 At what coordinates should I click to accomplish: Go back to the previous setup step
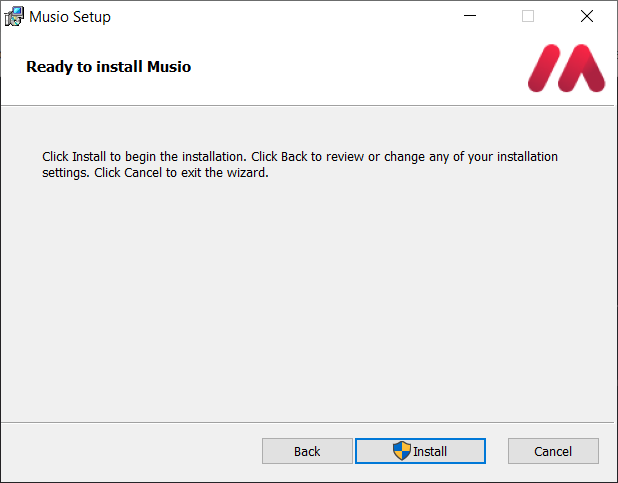307,451
